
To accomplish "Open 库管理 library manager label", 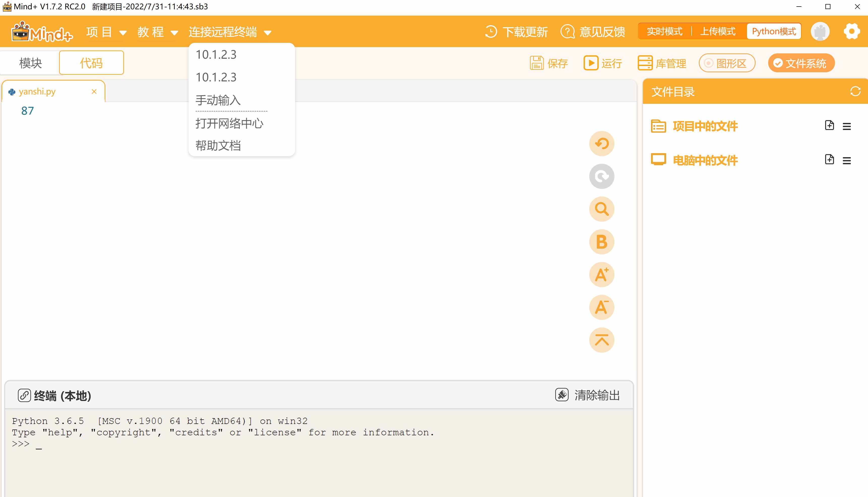I will click(x=671, y=63).
